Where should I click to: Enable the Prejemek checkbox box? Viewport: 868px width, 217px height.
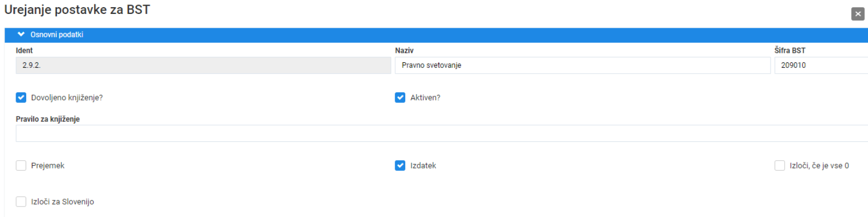coord(21,165)
